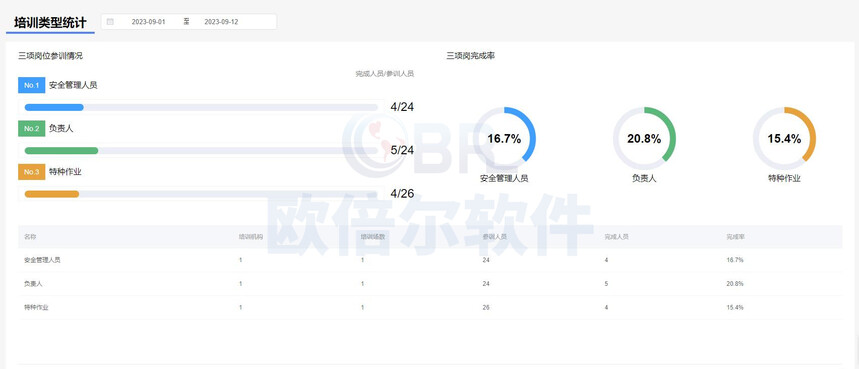Select 负责人 row in the table
Screen dimensions: 859x369
(430, 284)
